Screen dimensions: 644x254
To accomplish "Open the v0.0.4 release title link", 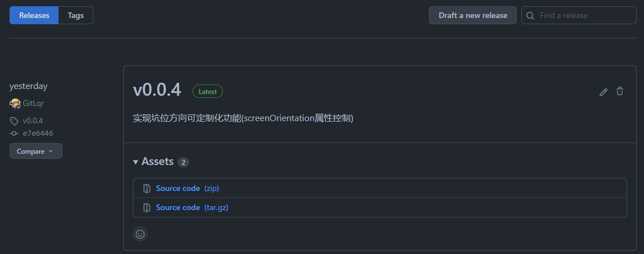I will click(157, 91).
